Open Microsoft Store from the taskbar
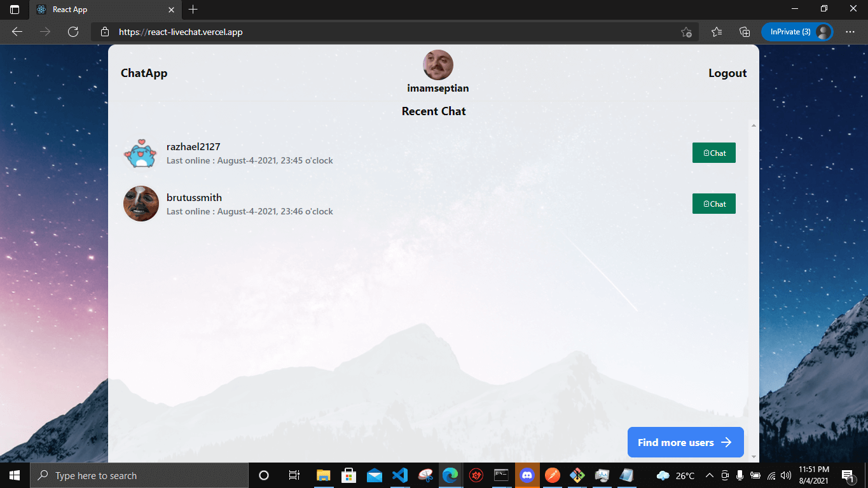 coord(349,475)
